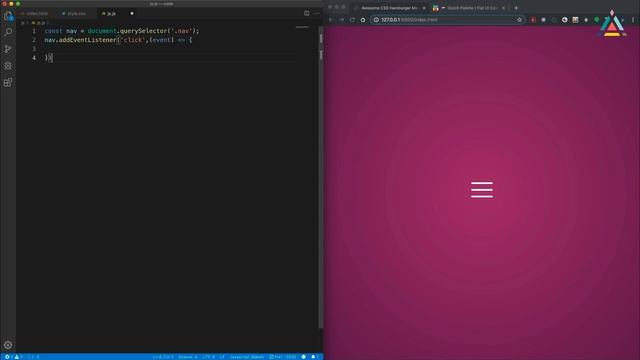Click js.js in the breadcrumb path
This screenshot has width=640, height=360.
[40, 23]
